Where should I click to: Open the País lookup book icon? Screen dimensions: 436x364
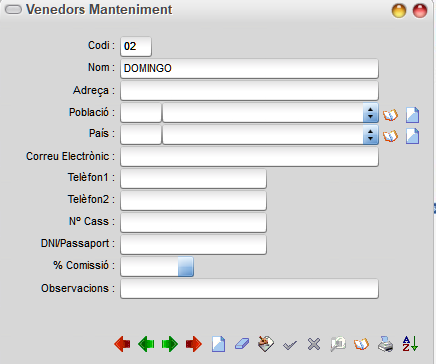(390, 136)
